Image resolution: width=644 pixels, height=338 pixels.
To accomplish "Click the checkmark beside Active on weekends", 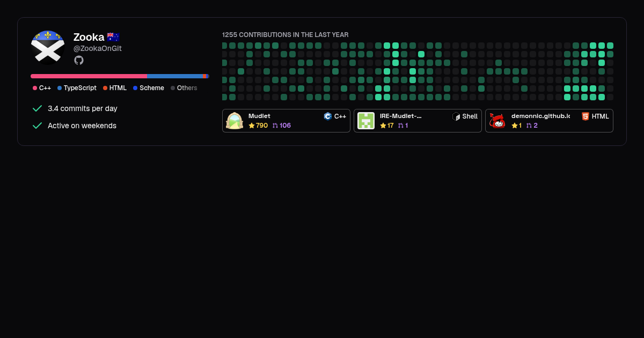I will pos(37,126).
